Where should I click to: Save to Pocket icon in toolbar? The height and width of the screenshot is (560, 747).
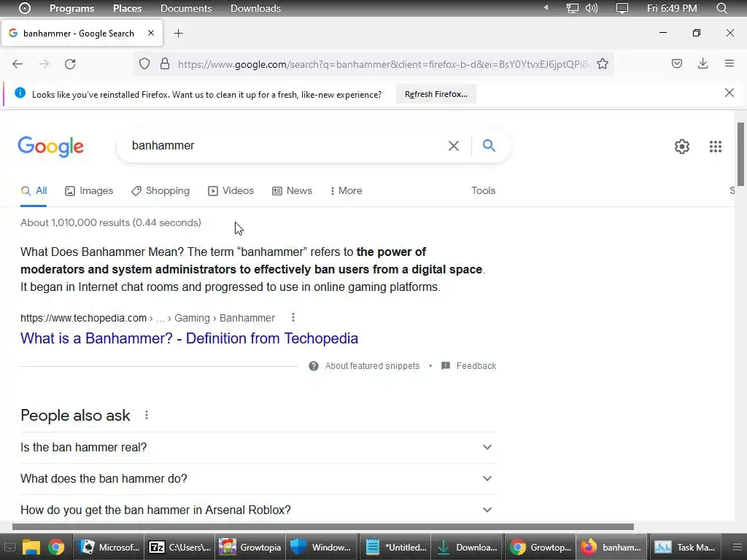(x=677, y=63)
